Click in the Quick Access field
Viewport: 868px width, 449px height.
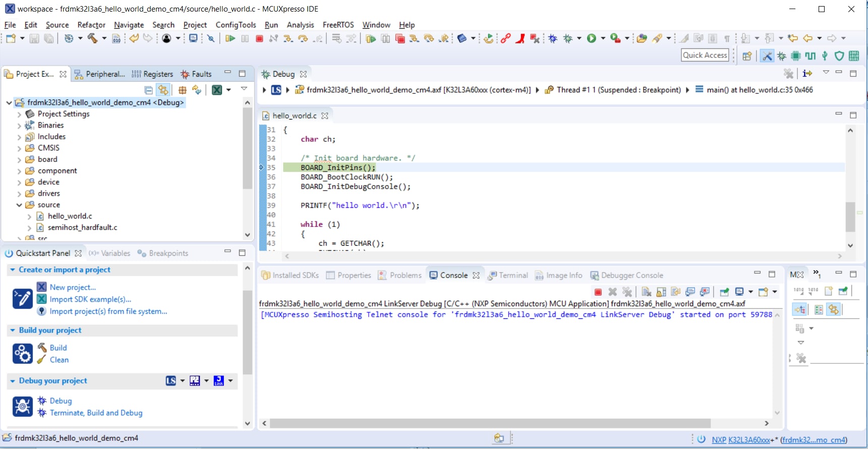point(705,55)
